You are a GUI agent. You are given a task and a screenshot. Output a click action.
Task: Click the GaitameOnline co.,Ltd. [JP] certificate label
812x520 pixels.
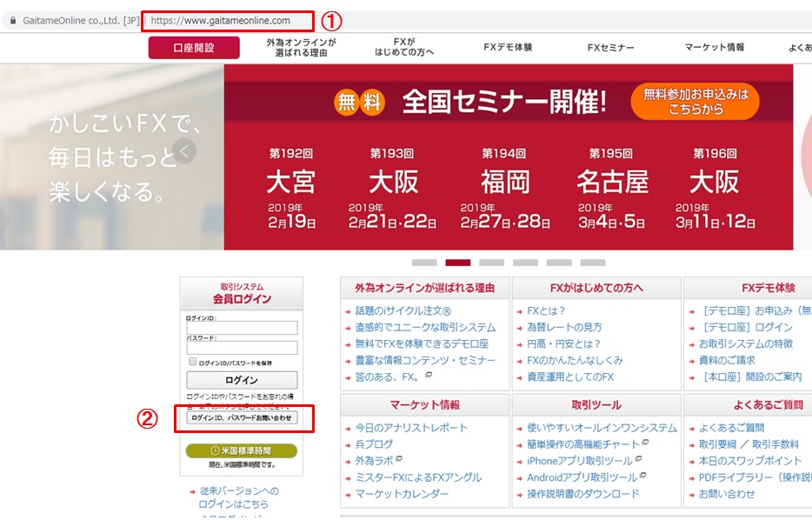coord(81,21)
